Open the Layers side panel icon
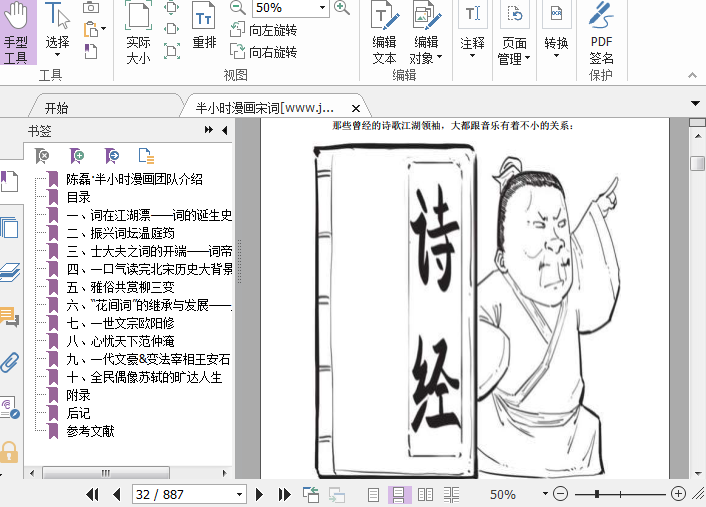Screen dimensions: 706x507 pos(9,272)
